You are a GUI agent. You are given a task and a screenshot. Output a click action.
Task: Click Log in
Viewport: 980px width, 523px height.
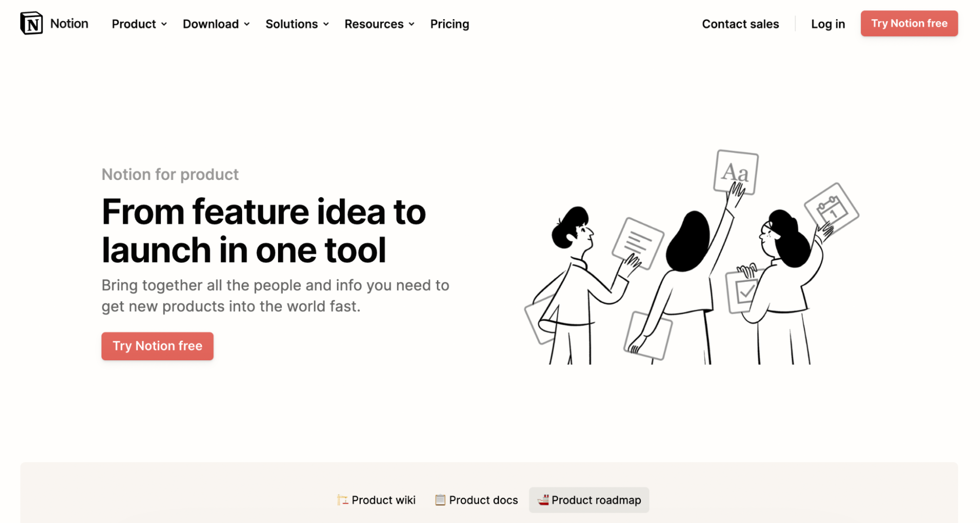(x=828, y=24)
